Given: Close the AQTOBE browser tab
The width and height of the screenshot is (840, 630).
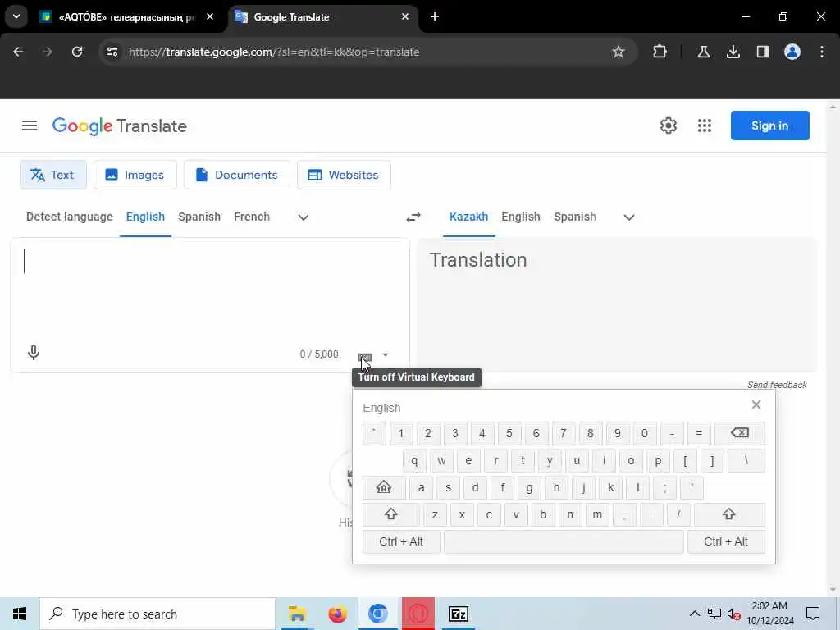Looking at the screenshot, I should click(x=210, y=17).
